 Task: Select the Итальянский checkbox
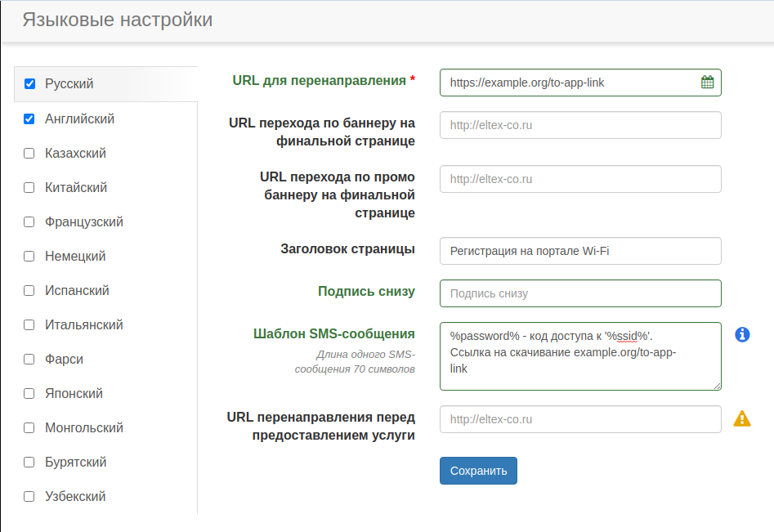(29, 325)
